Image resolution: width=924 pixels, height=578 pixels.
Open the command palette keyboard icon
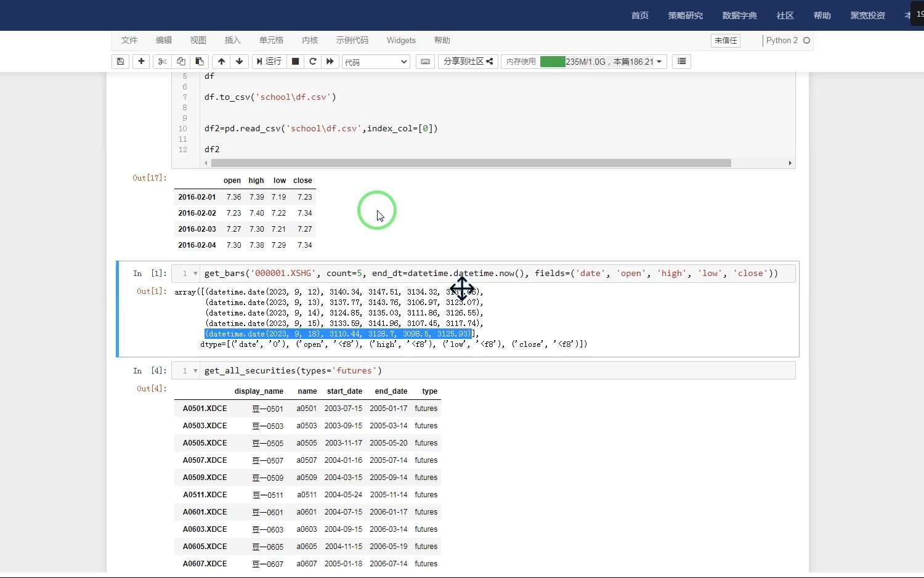pyautogui.click(x=425, y=62)
